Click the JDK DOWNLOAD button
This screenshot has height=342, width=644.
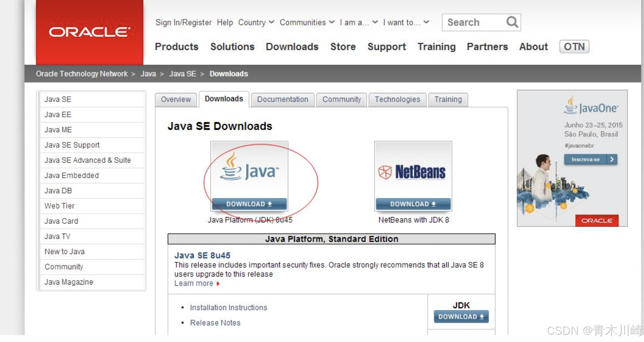(461, 316)
